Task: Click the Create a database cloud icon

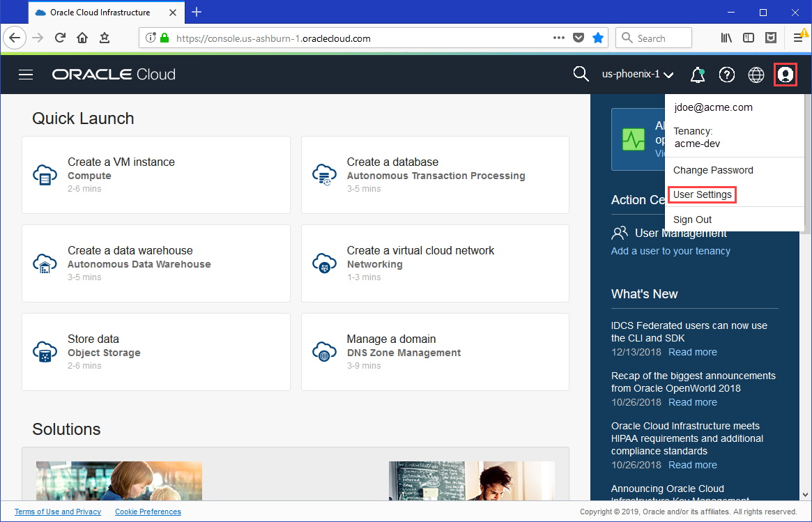Action: 324,175
